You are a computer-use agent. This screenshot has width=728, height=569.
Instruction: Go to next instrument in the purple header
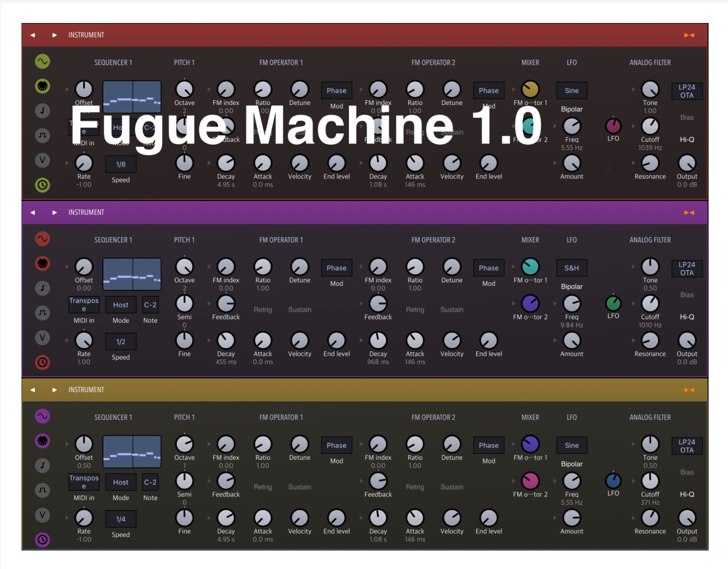54,213
